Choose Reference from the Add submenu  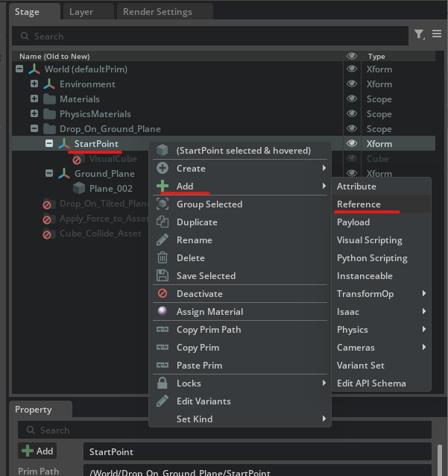coord(359,204)
